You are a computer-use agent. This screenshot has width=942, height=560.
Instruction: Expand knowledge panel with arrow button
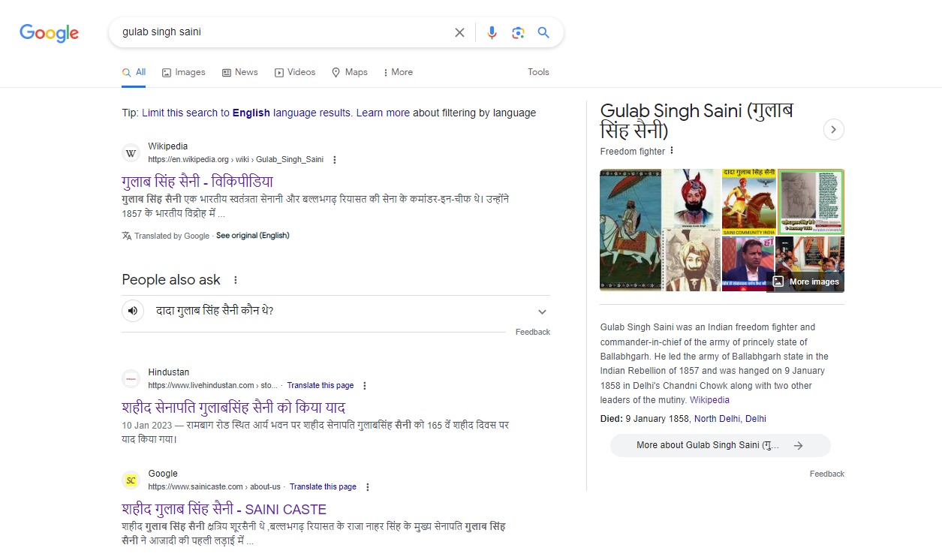[x=833, y=130]
